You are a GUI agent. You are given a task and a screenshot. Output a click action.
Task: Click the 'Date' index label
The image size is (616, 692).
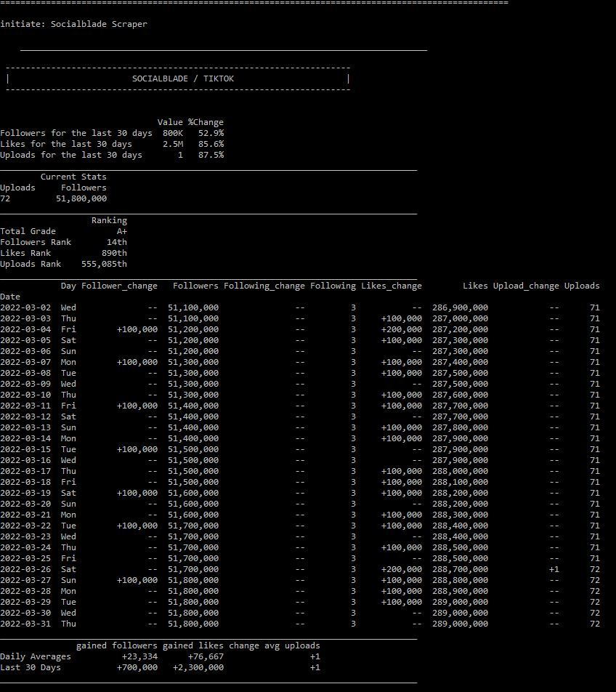pyautogui.click(x=10, y=297)
